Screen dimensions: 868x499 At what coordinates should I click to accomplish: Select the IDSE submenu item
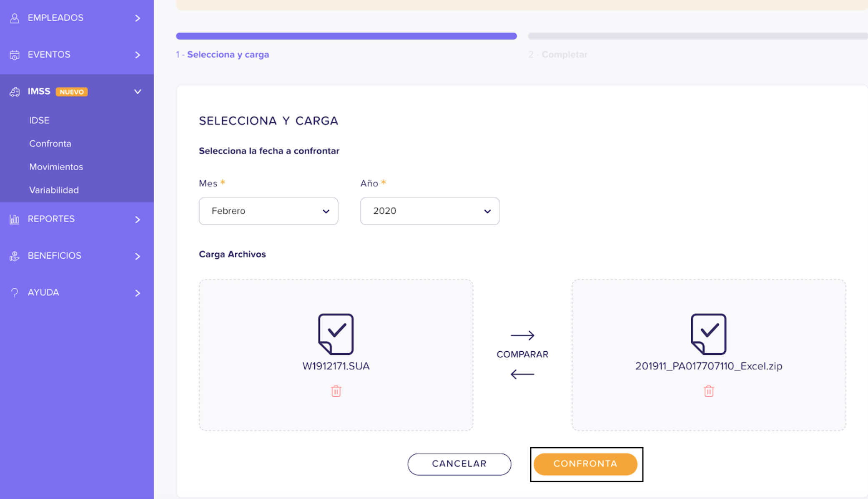[x=39, y=120]
